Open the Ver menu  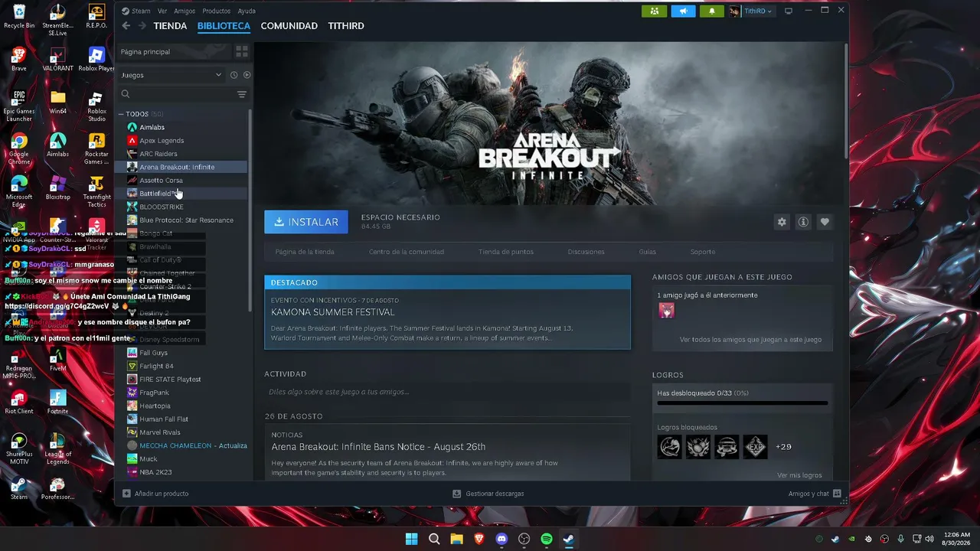tap(162, 11)
